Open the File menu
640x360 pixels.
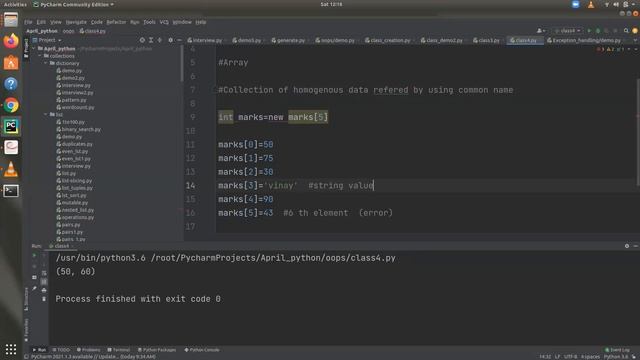point(28,22)
